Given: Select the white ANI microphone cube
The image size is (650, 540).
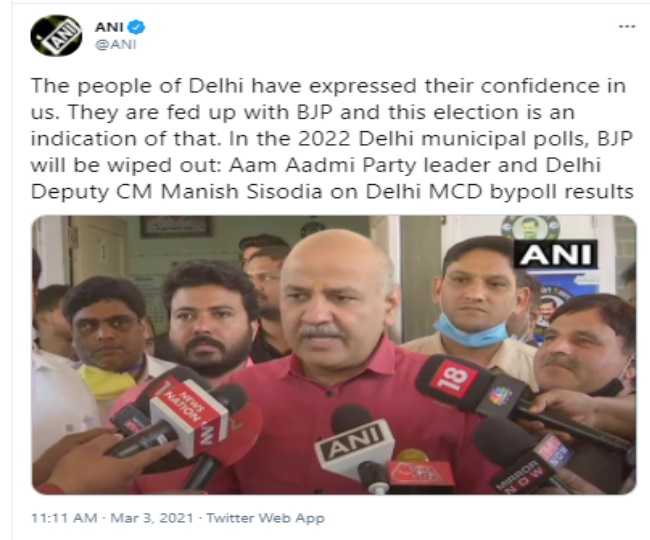Looking at the screenshot, I should (x=355, y=444).
